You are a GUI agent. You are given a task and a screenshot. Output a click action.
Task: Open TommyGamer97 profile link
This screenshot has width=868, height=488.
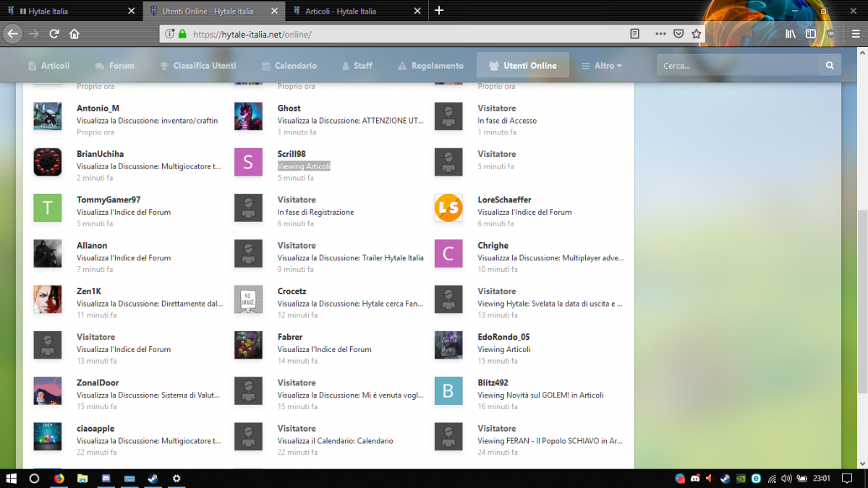(x=109, y=200)
